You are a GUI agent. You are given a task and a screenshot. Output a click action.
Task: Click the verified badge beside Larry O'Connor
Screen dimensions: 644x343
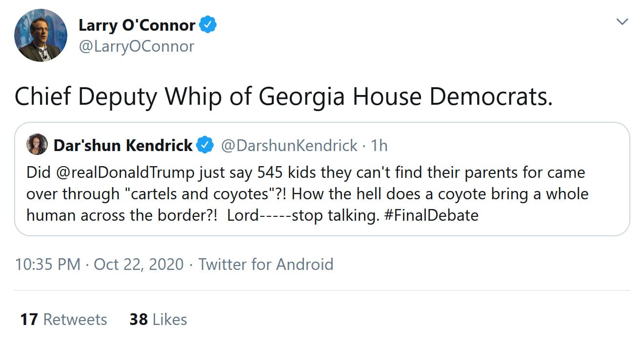click(x=208, y=25)
